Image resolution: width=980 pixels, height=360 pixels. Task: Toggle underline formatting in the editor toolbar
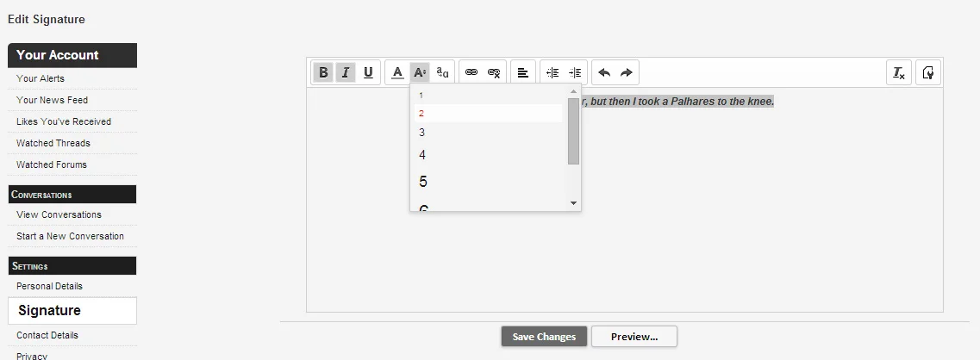[x=368, y=72]
